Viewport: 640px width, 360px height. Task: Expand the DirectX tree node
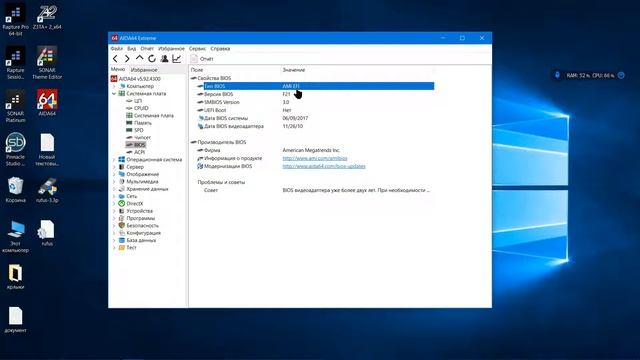[x=114, y=204]
